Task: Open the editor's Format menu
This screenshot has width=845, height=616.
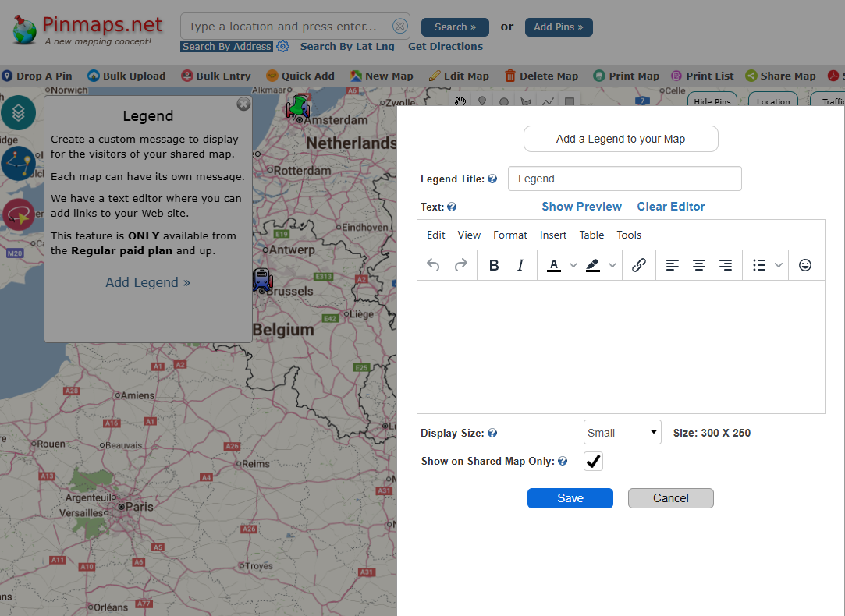Action: 509,235
